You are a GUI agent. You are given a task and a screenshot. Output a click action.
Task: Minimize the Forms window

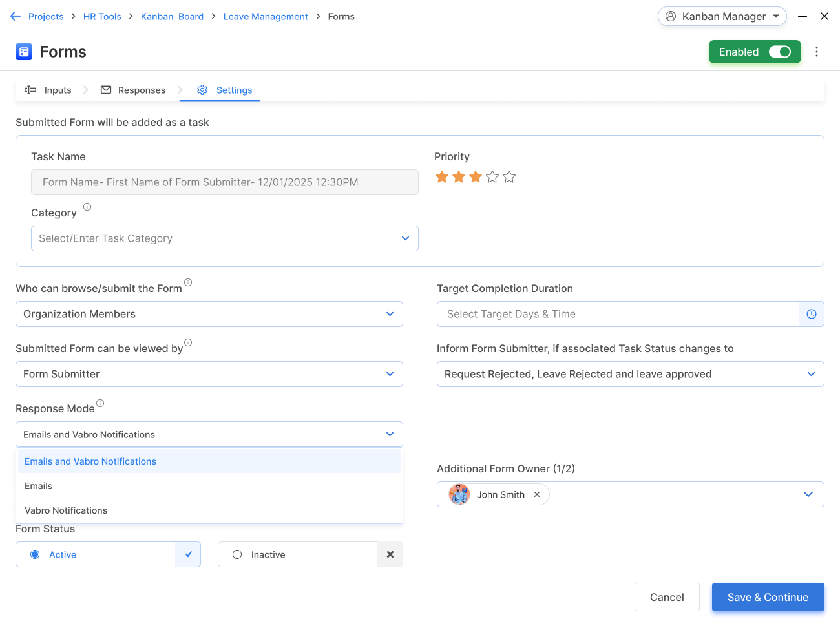pyautogui.click(x=803, y=16)
